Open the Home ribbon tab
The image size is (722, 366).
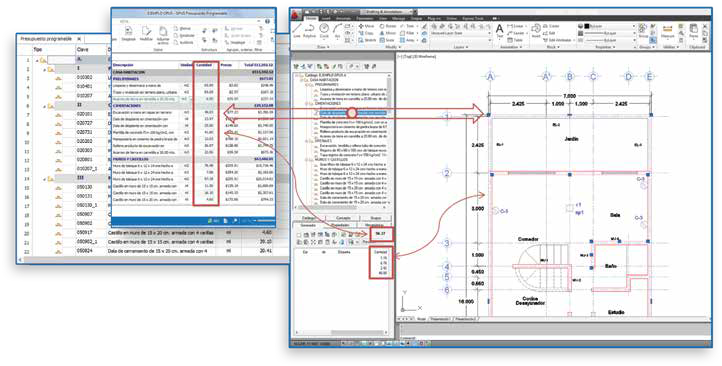click(311, 18)
